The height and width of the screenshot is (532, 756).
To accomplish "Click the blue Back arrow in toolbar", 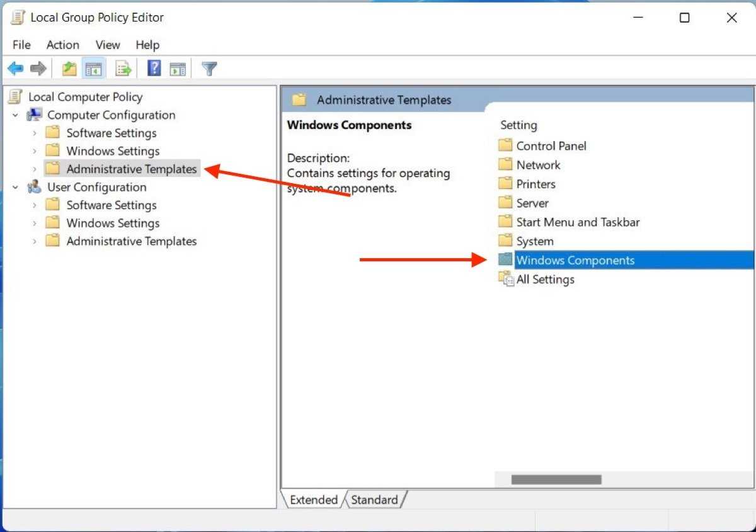I will pos(15,69).
